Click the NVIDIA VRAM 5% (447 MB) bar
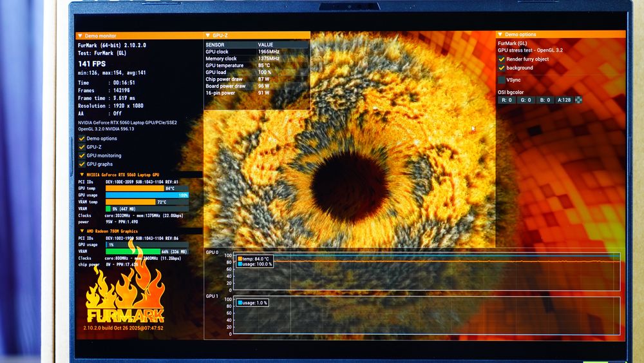The height and width of the screenshot is (363, 644). pos(147,209)
